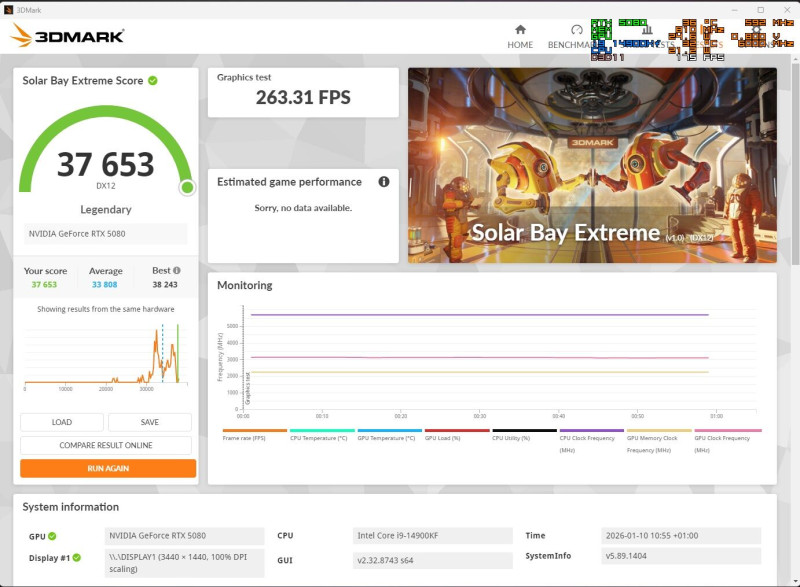Screen dimensions: 800x587
Task: Click COMPARE RESULT ONLINE
Action: [106, 445]
